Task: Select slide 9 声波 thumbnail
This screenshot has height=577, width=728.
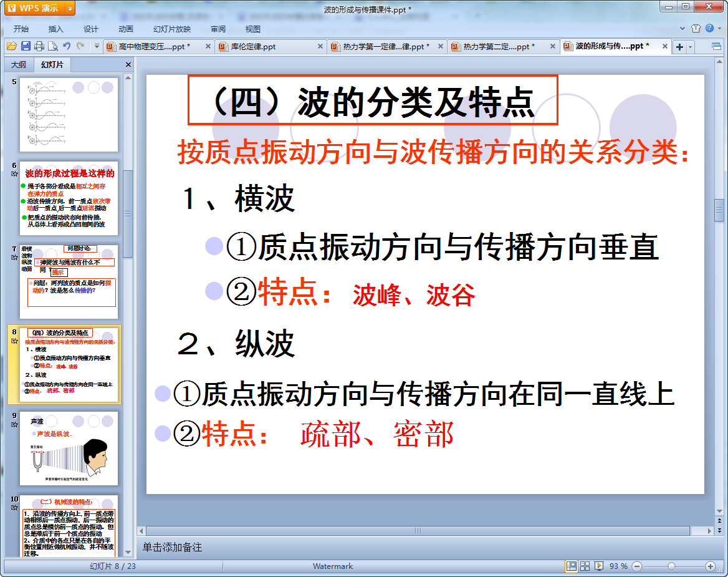Action: coord(69,448)
